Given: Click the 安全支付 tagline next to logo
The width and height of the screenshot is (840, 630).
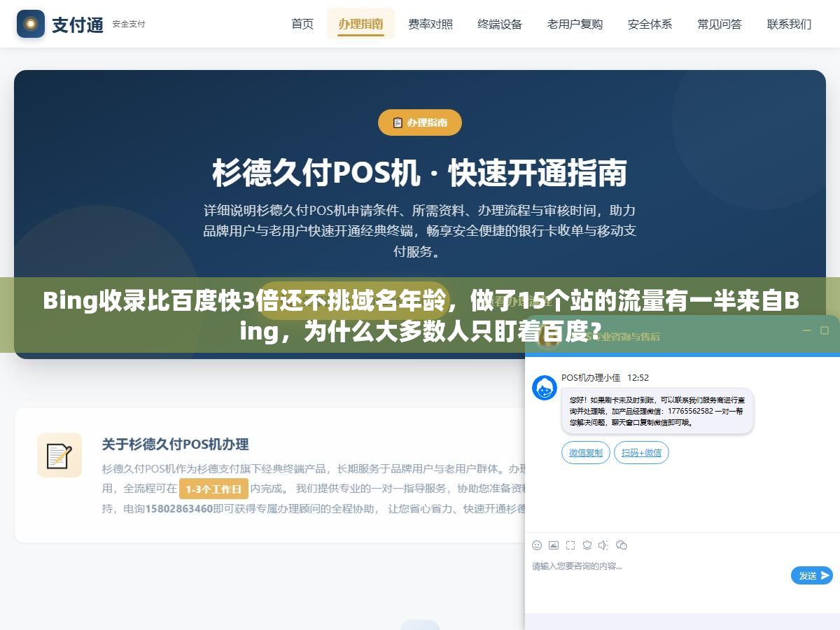Looking at the screenshot, I should pos(129,24).
